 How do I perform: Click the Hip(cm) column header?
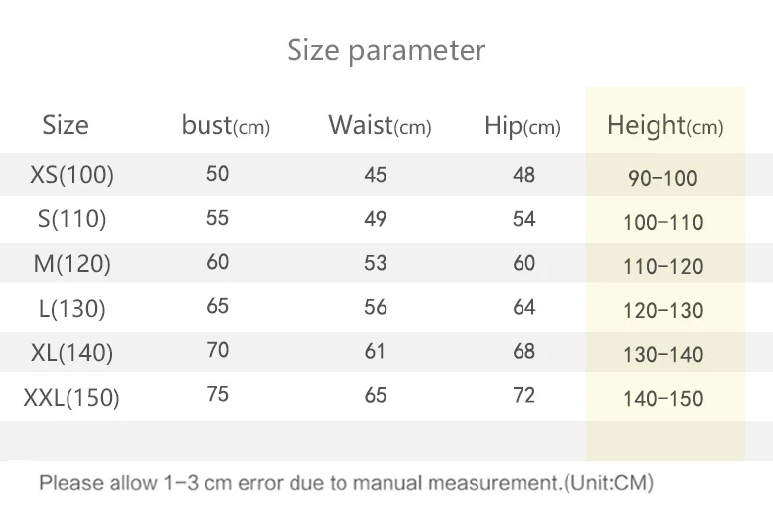pos(523,126)
